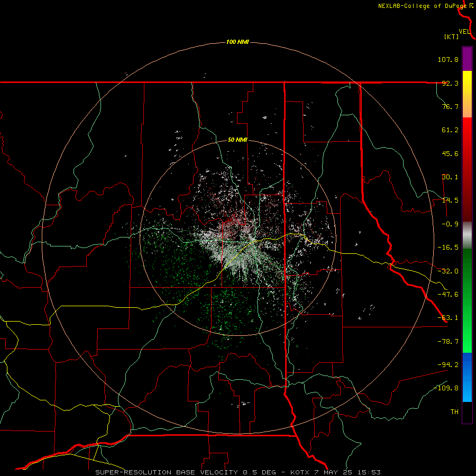Click the 100 NMI range ring label
This screenshot has width=476, height=476.
(237, 42)
